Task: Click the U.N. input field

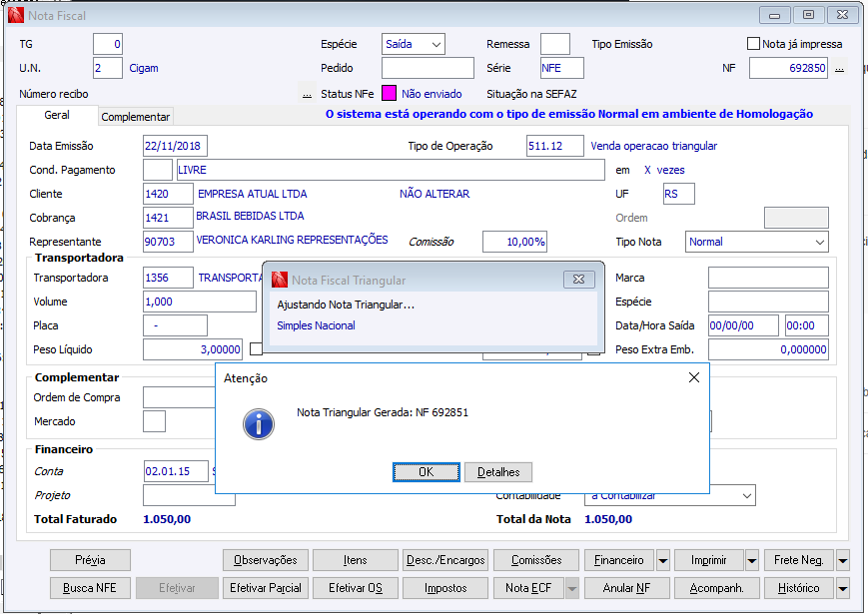Action: tap(108, 68)
